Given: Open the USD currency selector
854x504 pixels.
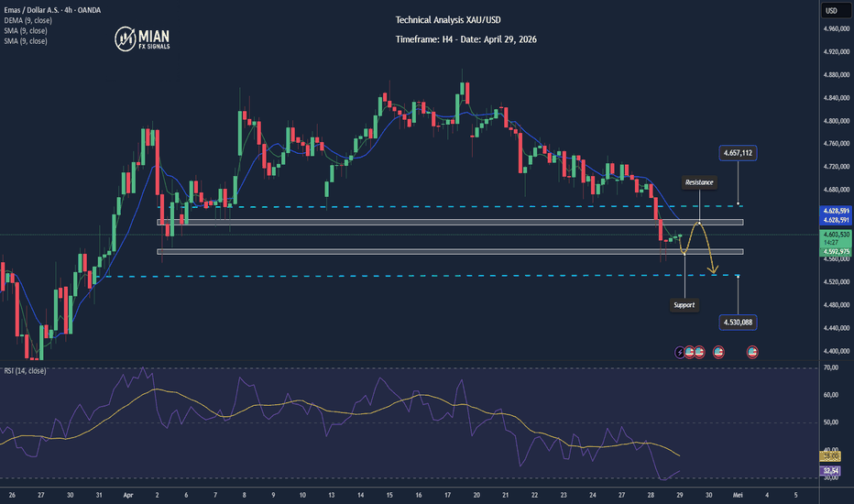Looking at the screenshot, I should coord(836,11).
